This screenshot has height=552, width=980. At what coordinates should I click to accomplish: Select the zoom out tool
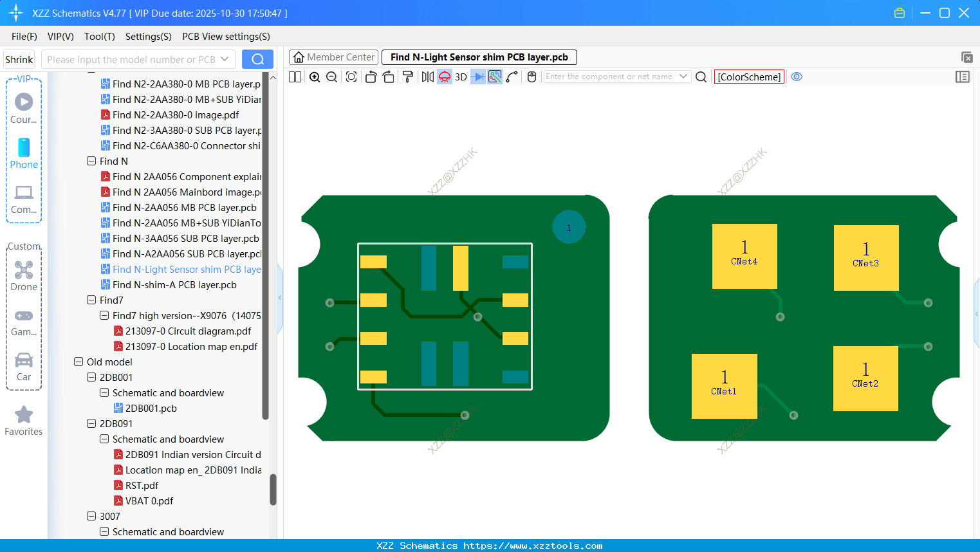pyautogui.click(x=331, y=77)
